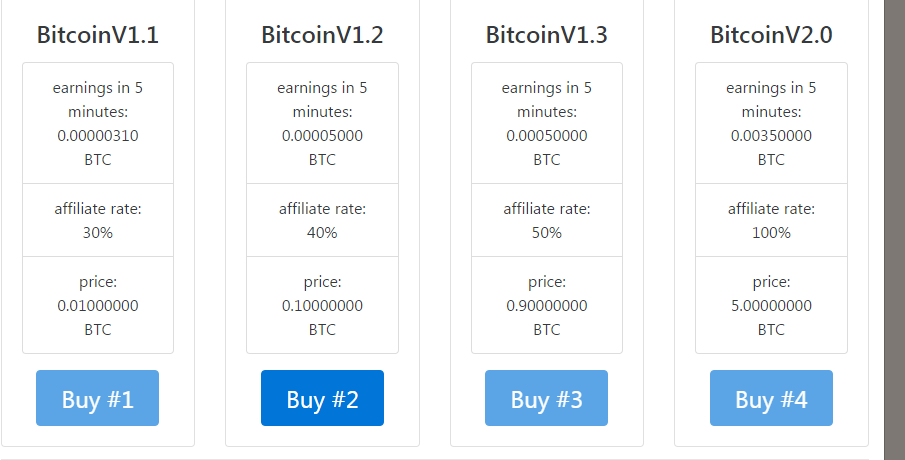Image resolution: width=905 pixels, height=460 pixels.
Task: Click the BitcoinV1.2 plan title
Action: pyautogui.click(x=322, y=35)
